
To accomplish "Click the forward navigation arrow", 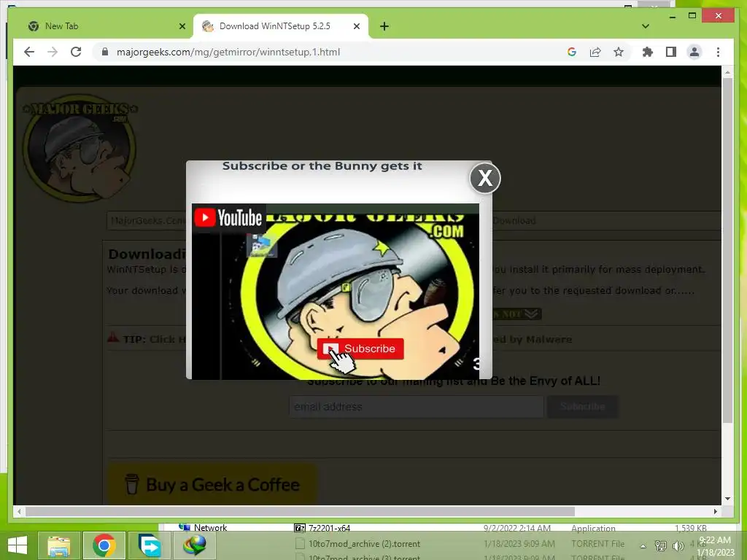I will (x=53, y=52).
